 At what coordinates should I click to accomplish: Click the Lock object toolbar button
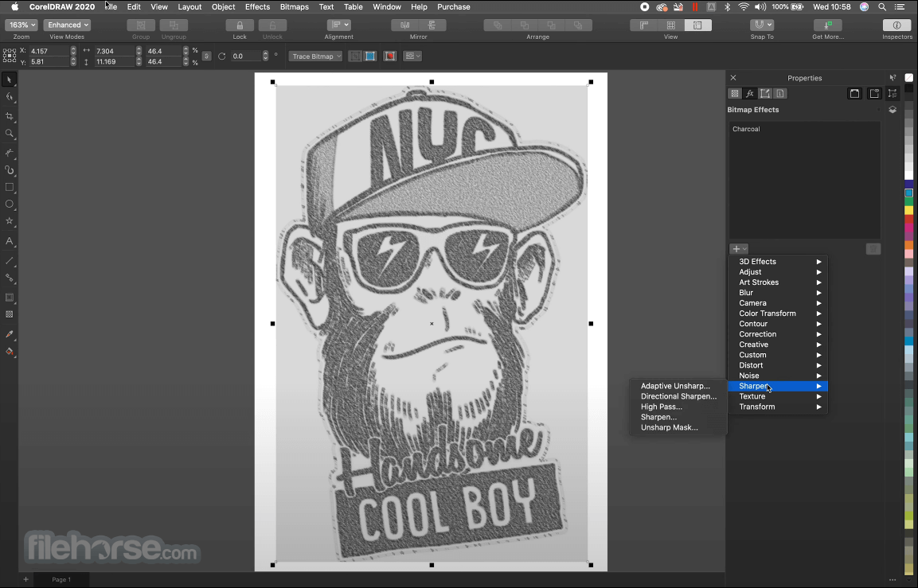click(240, 25)
